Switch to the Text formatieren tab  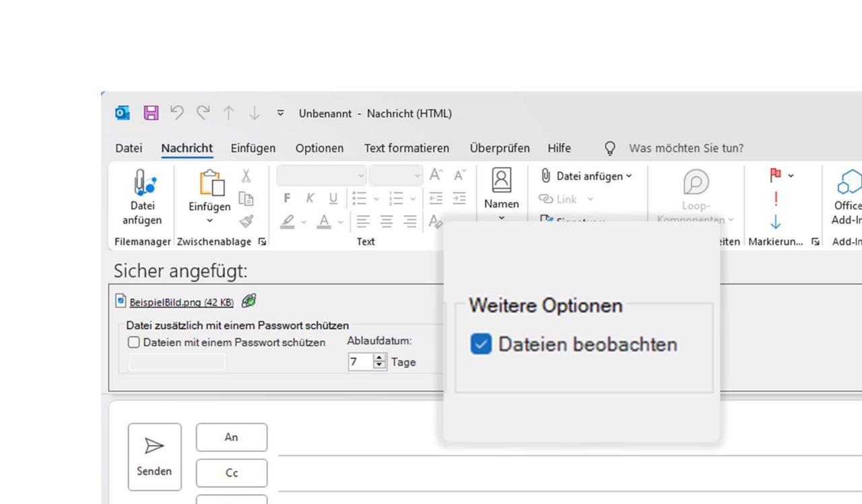pyautogui.click(x=406, y=148)
